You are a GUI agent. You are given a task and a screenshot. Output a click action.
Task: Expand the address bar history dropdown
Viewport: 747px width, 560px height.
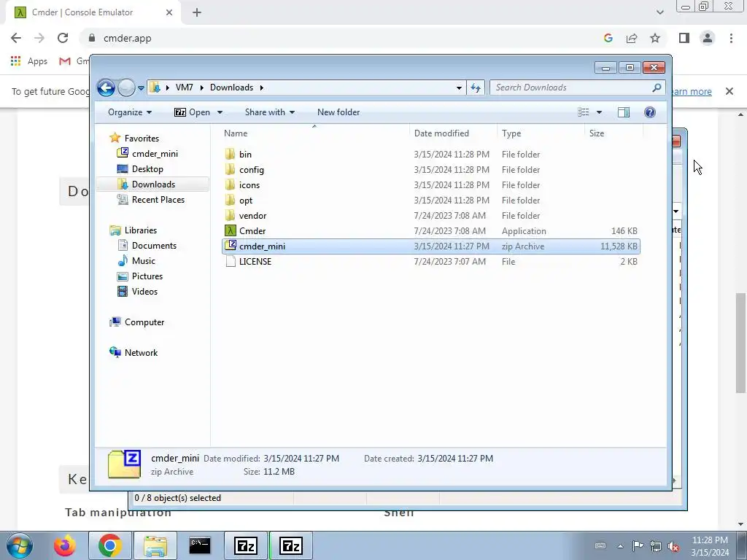coord(459,87)
